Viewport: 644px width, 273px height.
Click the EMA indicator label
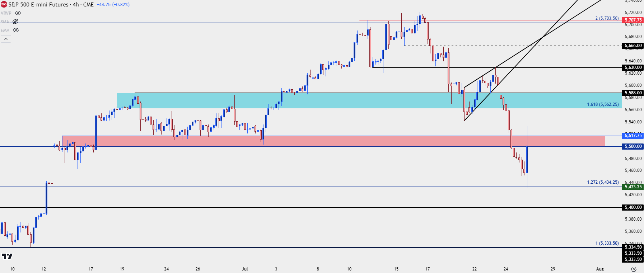pyautogui.click(x=5, y=30)
